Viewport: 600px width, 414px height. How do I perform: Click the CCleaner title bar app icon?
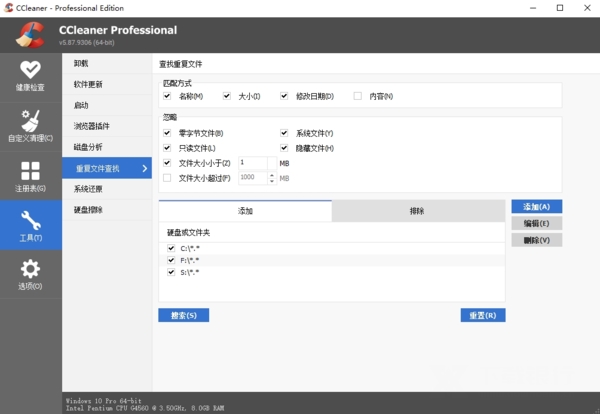coord(8,8)
